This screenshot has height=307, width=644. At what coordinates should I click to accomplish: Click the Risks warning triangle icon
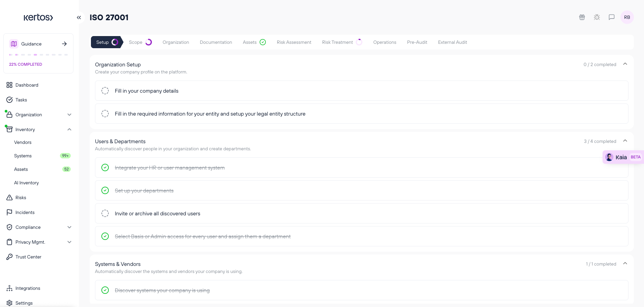(x=9, y=197)
